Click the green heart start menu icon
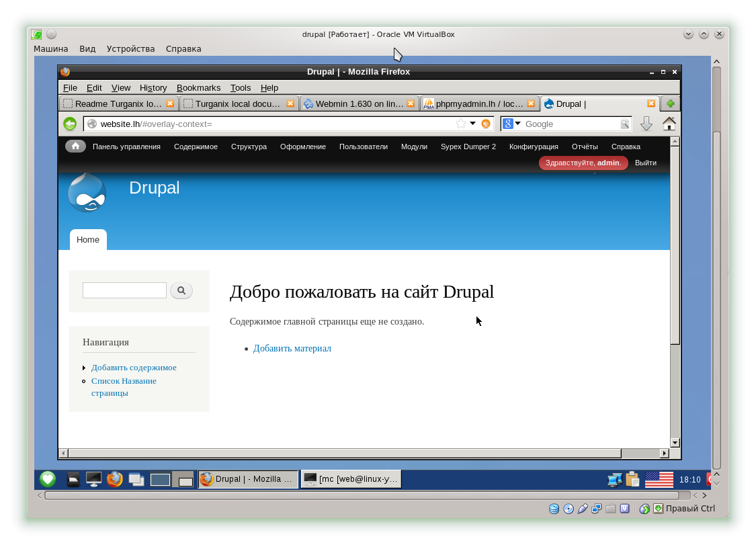756x545 pixels. (47, 479)
